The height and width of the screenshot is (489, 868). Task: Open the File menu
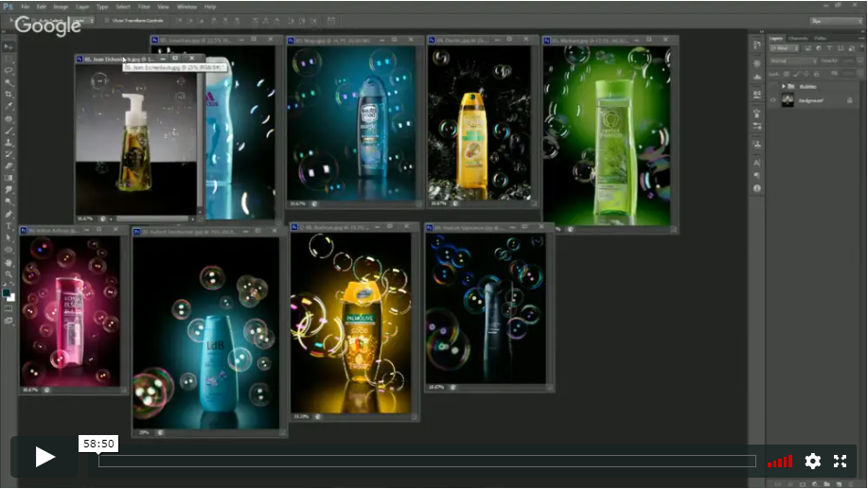25,7
